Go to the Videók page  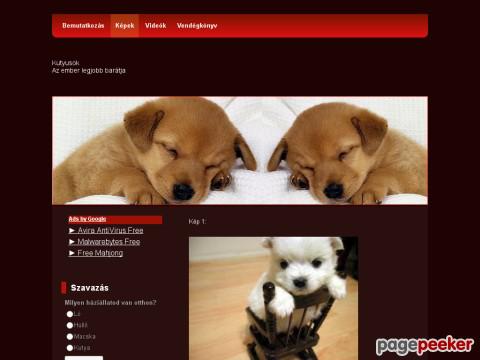(x=155, y=26)
